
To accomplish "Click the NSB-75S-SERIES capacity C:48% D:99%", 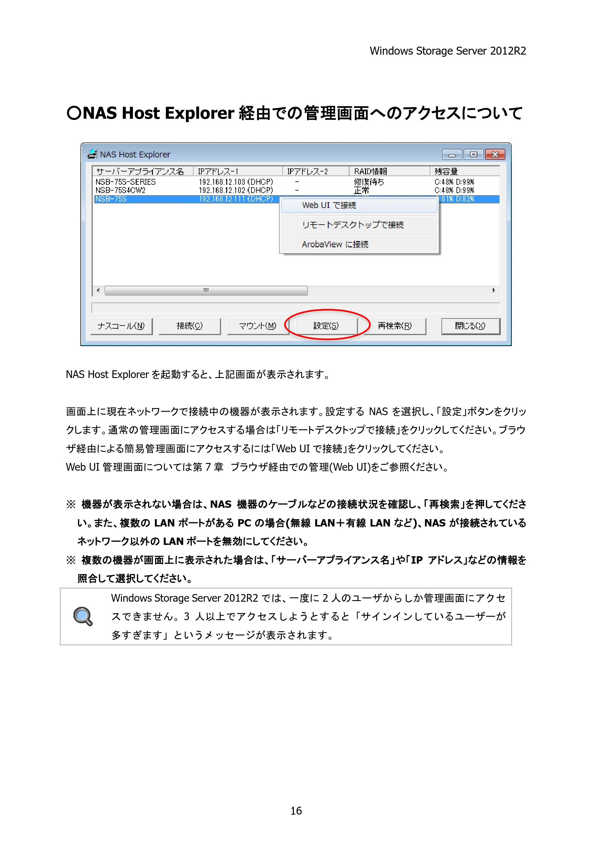I will pyautogui.click(x=454, y=182).
